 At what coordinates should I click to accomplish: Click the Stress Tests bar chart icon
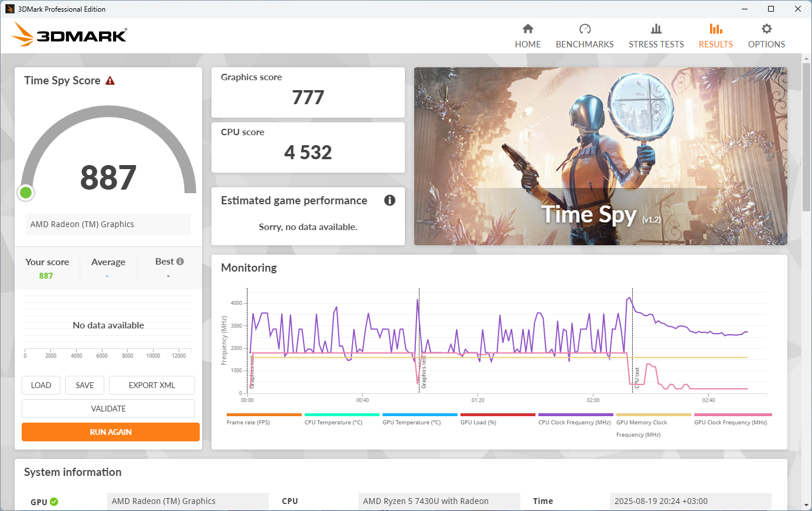(x=656, y=29)
